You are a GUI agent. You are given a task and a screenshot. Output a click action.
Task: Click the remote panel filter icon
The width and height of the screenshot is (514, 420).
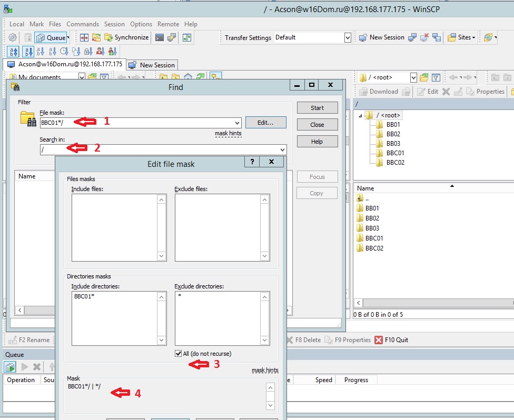pos(436,77)
